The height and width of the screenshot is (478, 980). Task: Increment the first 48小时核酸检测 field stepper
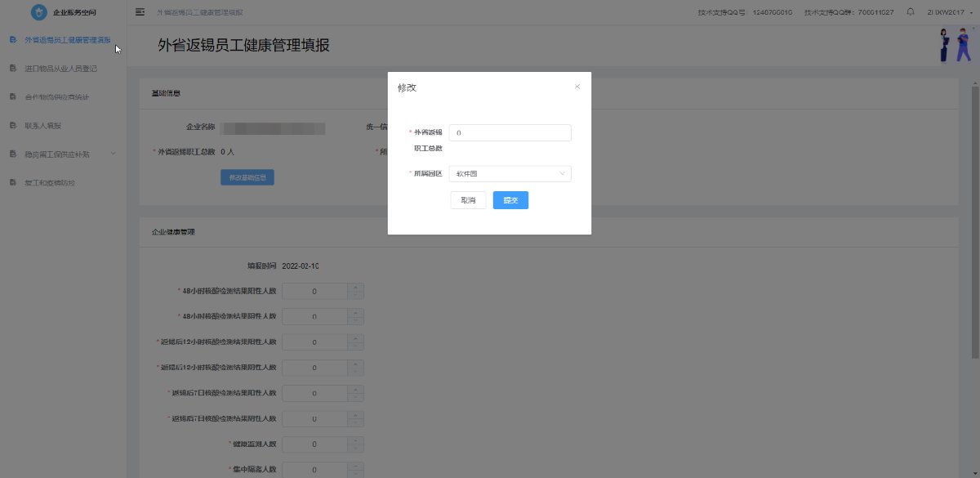pos(355,288)
